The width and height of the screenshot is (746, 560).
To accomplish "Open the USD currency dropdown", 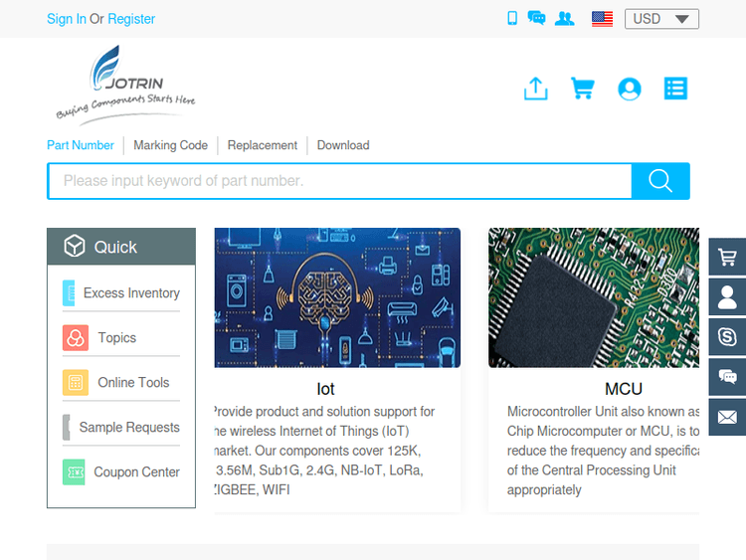I will [661, 19].
